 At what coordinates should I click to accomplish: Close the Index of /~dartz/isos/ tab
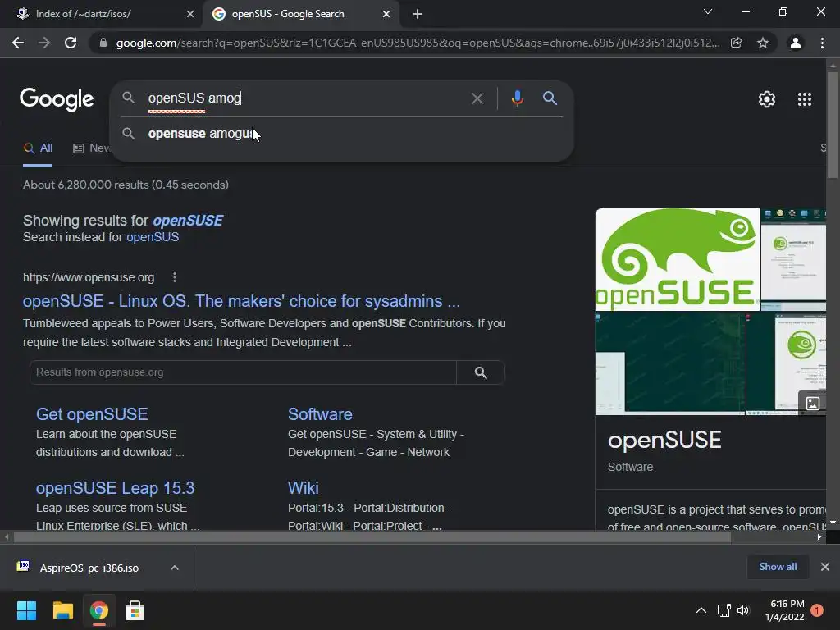pos(190,14)
